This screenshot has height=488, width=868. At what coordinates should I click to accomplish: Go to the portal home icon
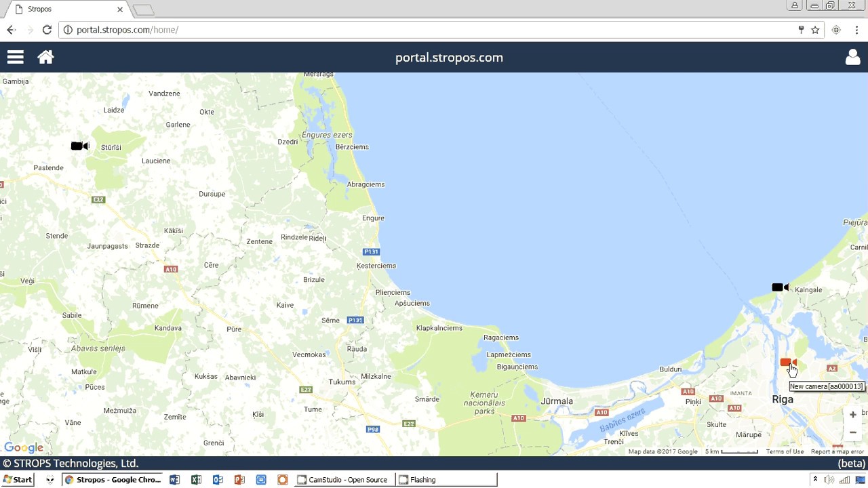[45, 57]
